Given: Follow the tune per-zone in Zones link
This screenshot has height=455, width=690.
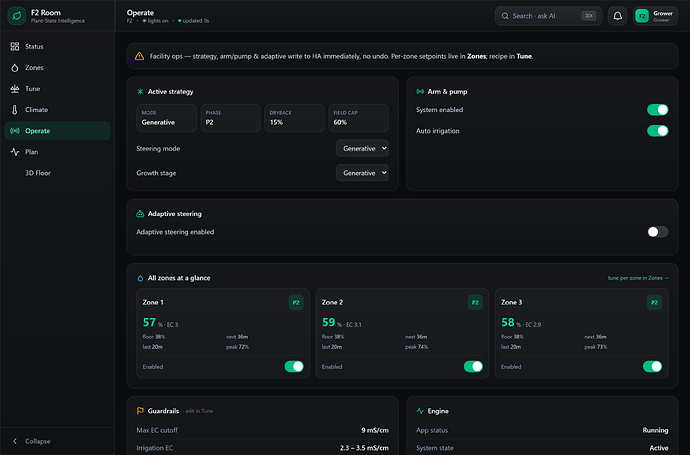Looking at the screenshot, I should click(x=638, y=278).
